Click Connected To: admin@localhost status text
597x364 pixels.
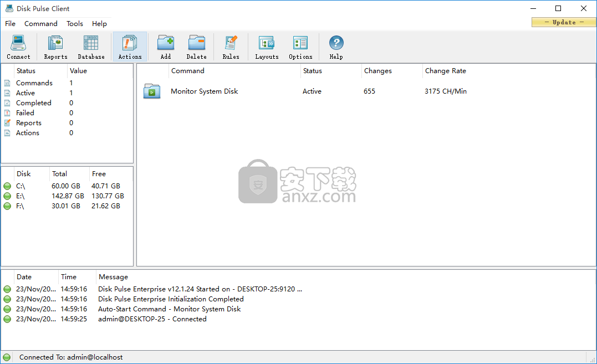click(71, 357)
